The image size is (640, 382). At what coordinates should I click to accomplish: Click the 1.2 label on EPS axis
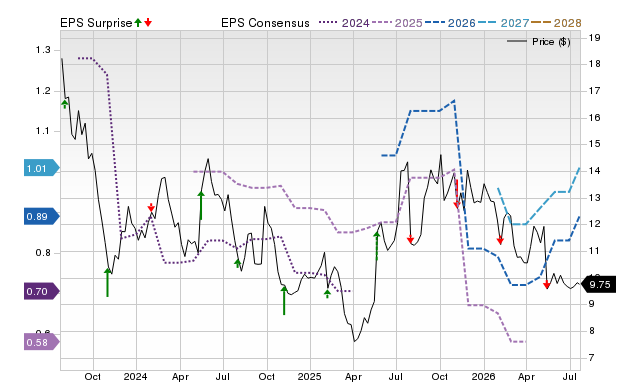tap(43, 91)
